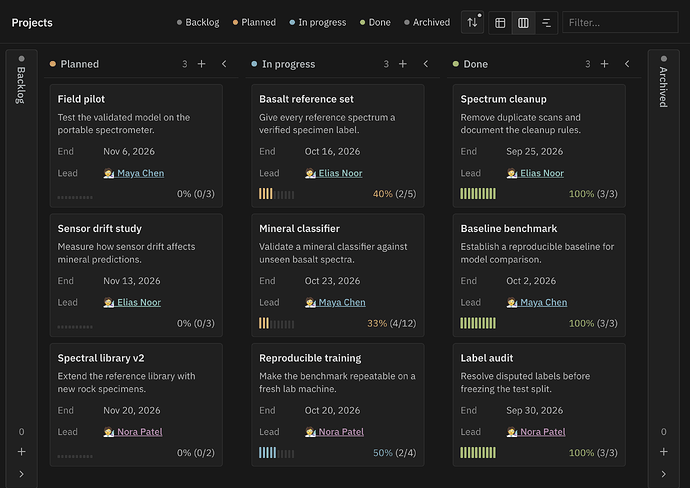Click Elias Noor avatar on Sensor drift study
690x488 pixels.
[109, 302]
